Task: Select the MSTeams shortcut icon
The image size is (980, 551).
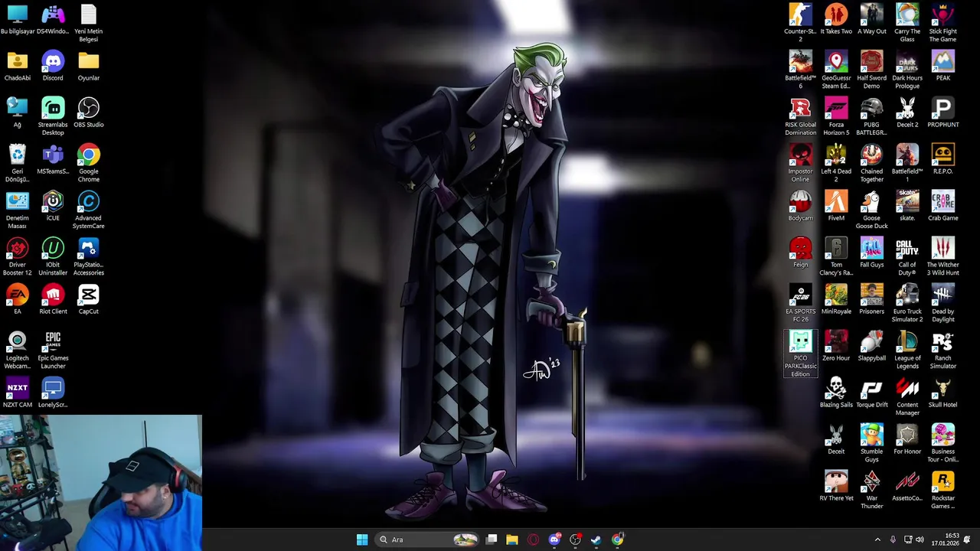Action: point(53,159)
